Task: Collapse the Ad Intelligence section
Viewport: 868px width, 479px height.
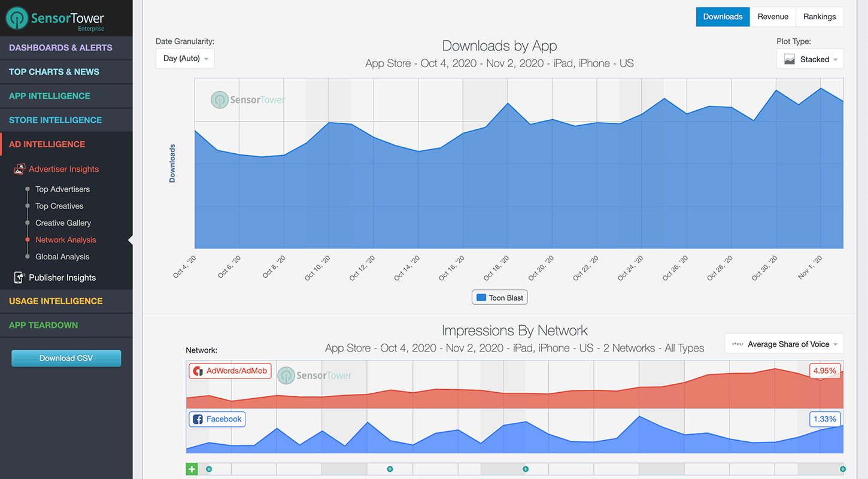Action: click(66, 144)
